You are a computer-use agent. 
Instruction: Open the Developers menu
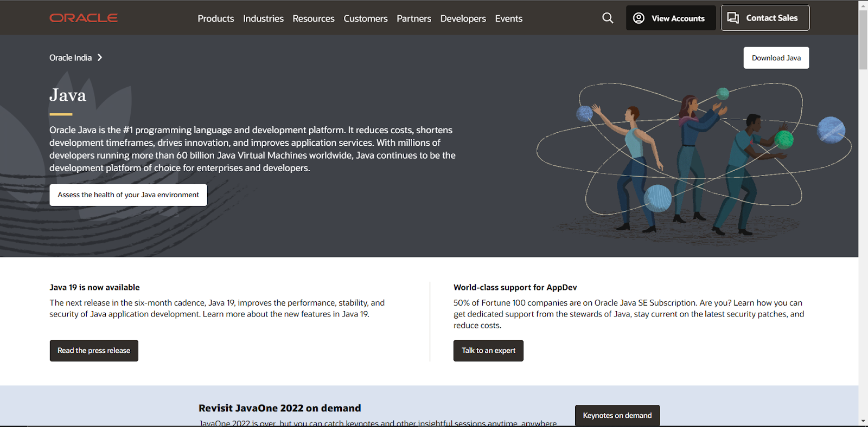point(463,18)
